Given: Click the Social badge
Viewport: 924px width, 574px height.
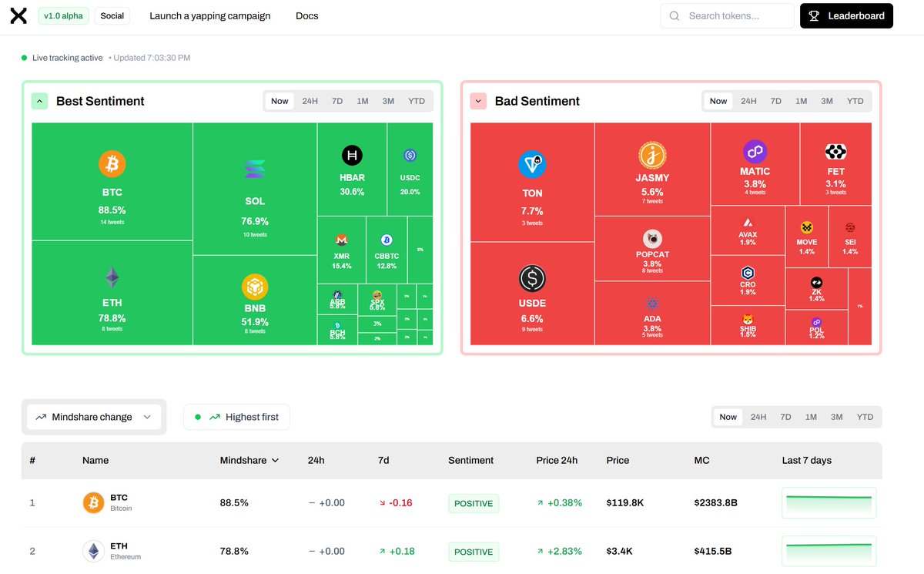Looking at the screenshot, I should (112, 15).
